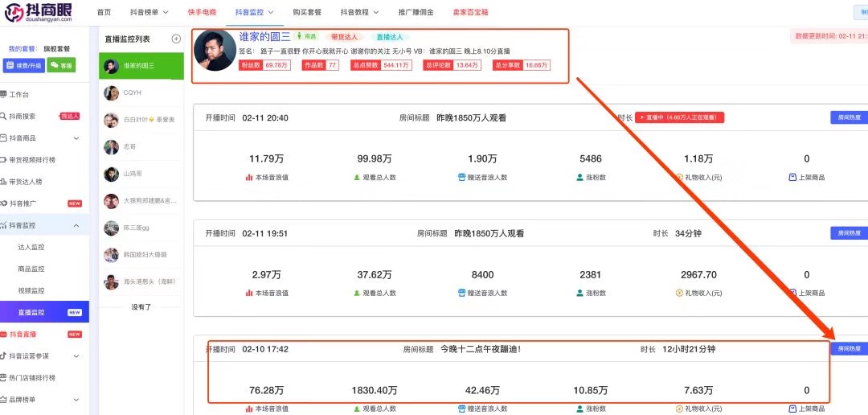The image size is (868, 415).
Task: Select 直播监控 in the sidebar
Action: (44, 312)
